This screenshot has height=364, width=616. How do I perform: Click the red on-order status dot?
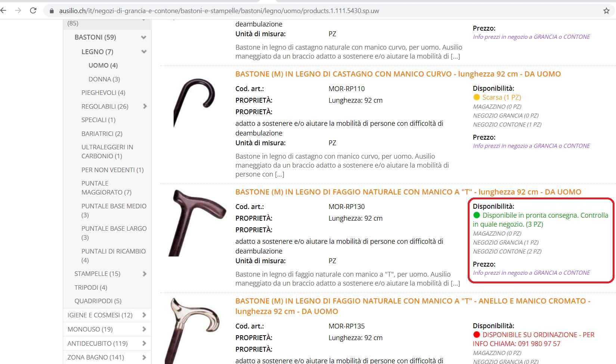click(477, 335)
